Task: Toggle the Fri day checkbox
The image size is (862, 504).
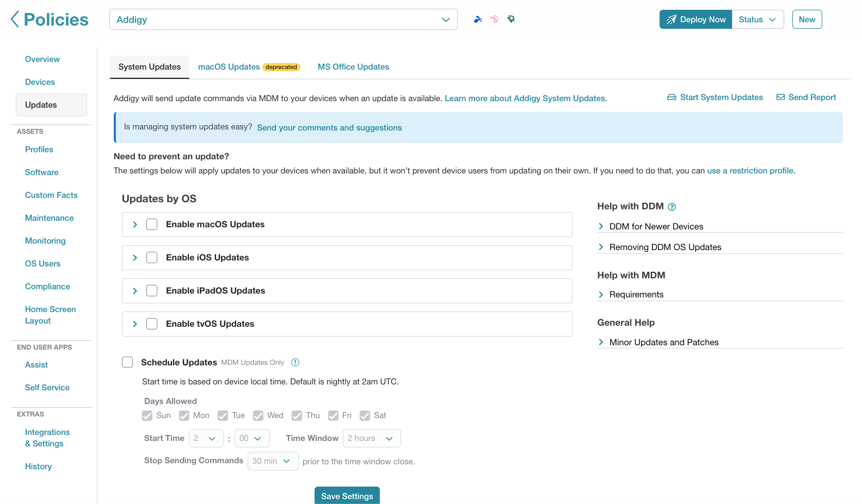Action: click(333, 415)
